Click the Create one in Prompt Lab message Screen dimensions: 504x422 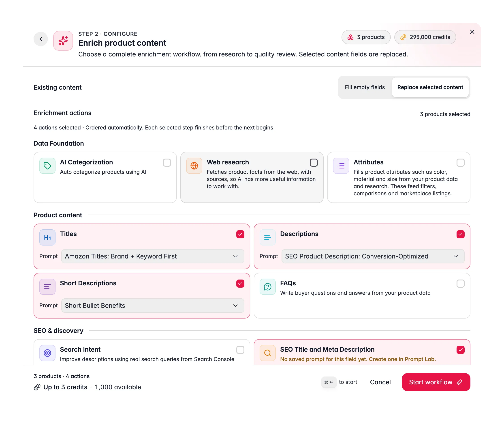[358, 359]
